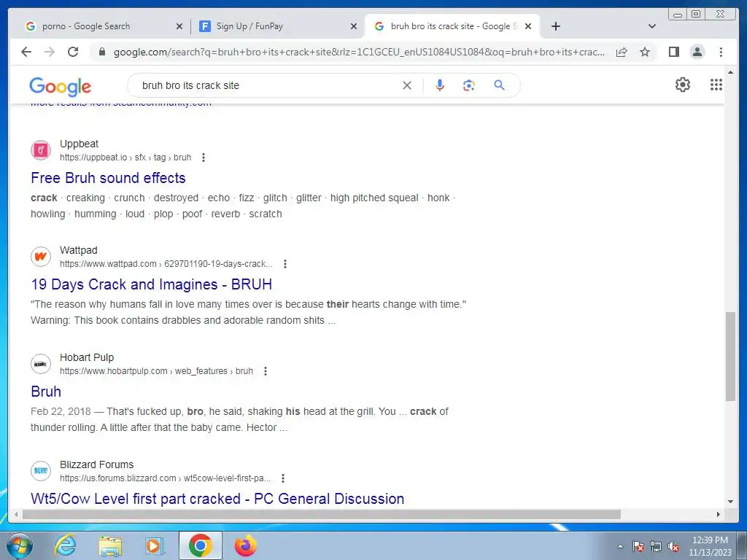Screen dimensions: 747x560
Task: Search by image with Google Lens
Action: click(469, 86)
